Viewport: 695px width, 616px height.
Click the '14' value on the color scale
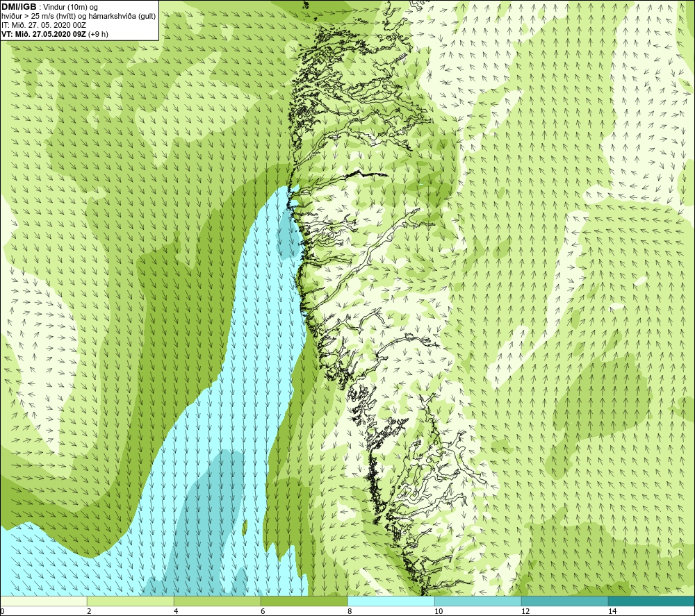point(612,611)
